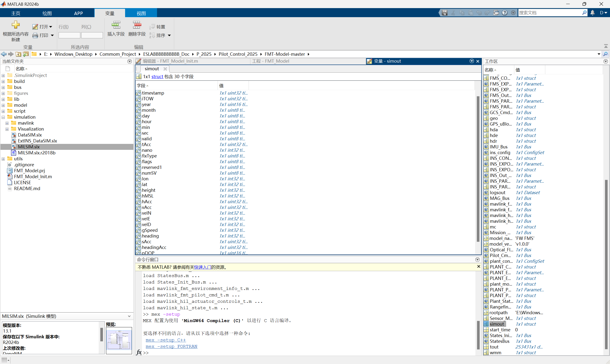Click the MILSIM.slx preview thumbnail
Screen dimensions: 610x364
(x=119, y=340)
